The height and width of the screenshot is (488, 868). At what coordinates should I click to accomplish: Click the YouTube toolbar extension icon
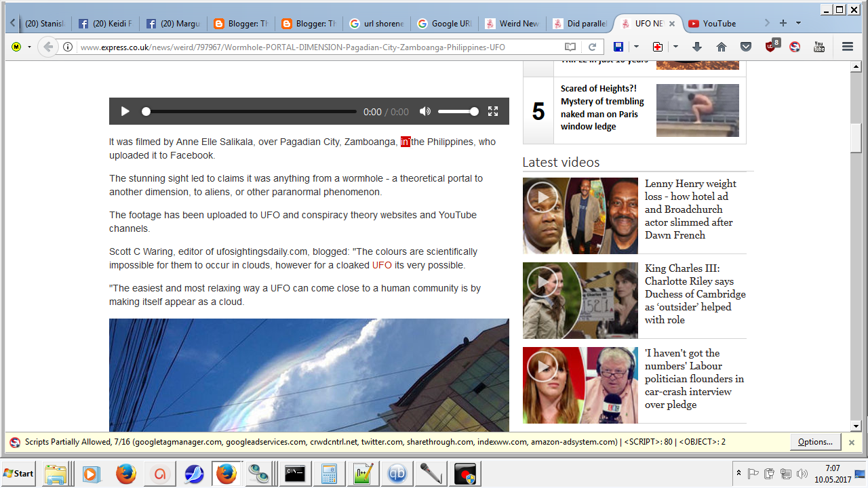pyautogui.click(x=819, y=47)
